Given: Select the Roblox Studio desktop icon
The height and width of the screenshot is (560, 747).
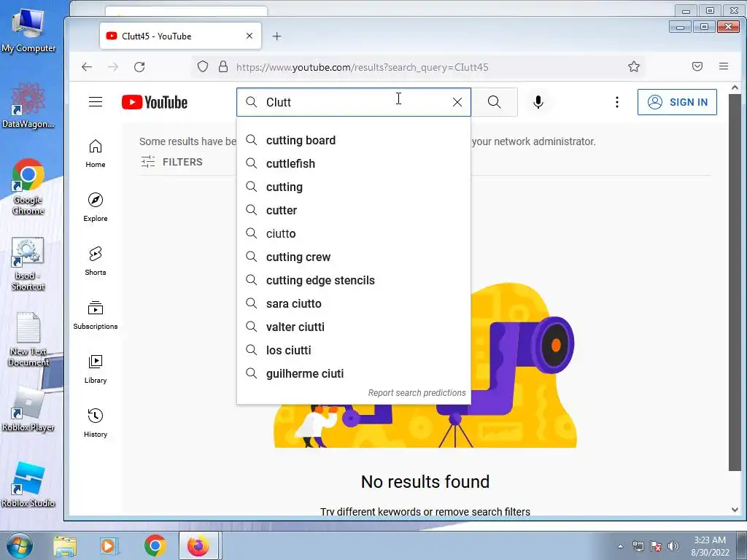Looking at the screenshot, I should coord(28,485).
